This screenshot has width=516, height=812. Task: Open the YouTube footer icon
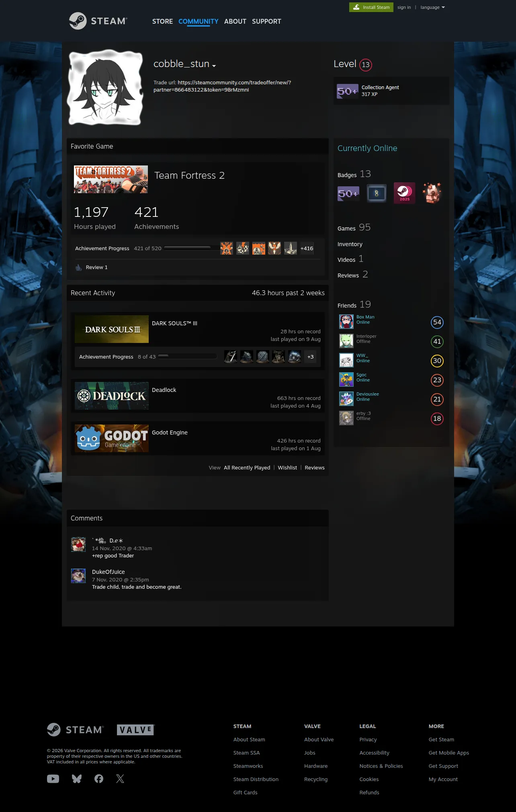(x=53, y=779)
